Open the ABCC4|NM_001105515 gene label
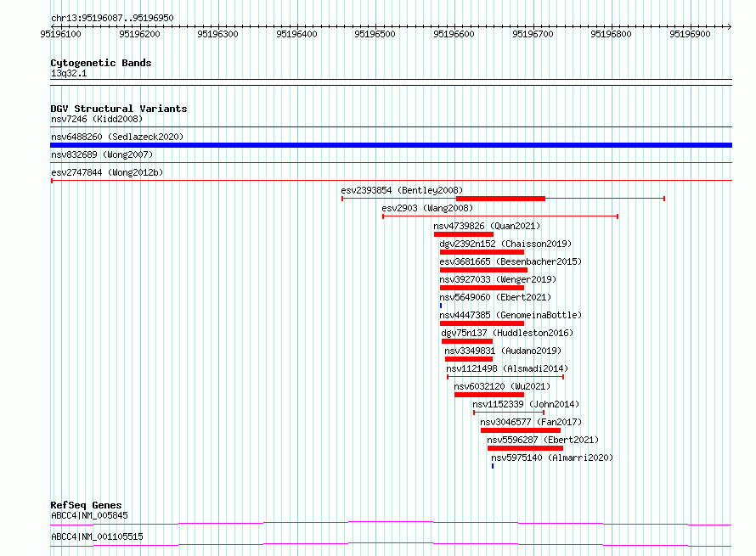 coord(97,536)
